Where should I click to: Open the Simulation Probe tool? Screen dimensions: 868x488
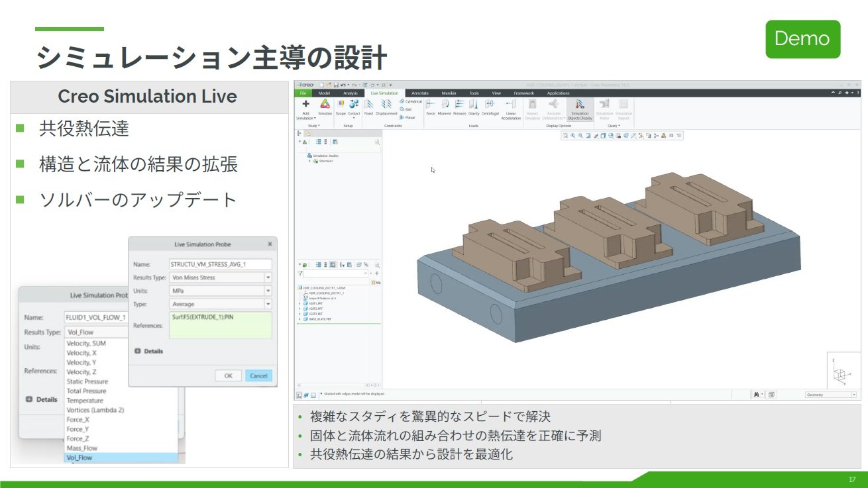tap(604, 109)
